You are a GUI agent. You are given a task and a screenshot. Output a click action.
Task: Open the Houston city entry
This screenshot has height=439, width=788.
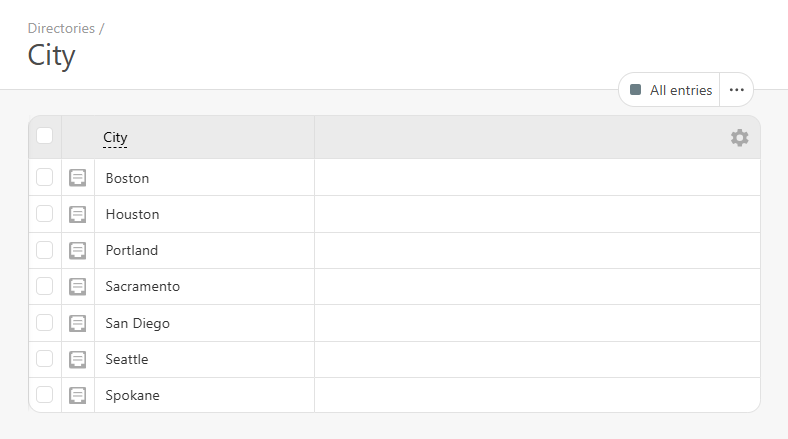click(132, 214)
